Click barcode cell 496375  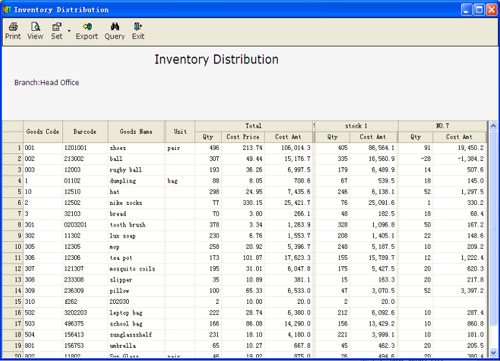pos(85,324)
